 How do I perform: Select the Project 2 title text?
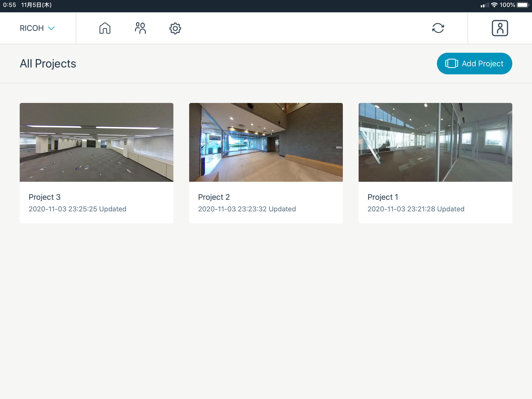214,197
